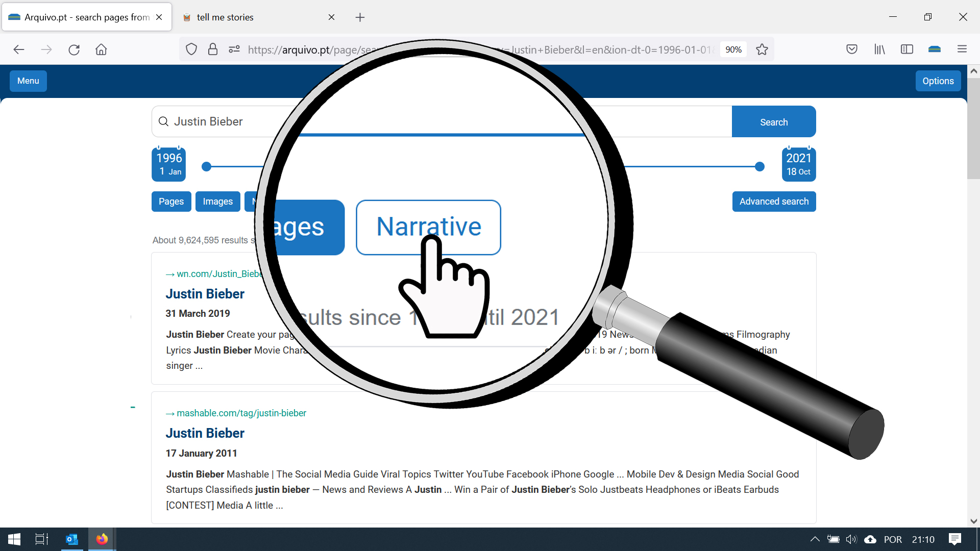Image resolution: width=980 pixels, height=551 pixels.
Task: Click the taskbar clock 21:10
Action: pyautogui.click(x=923, y=539)
